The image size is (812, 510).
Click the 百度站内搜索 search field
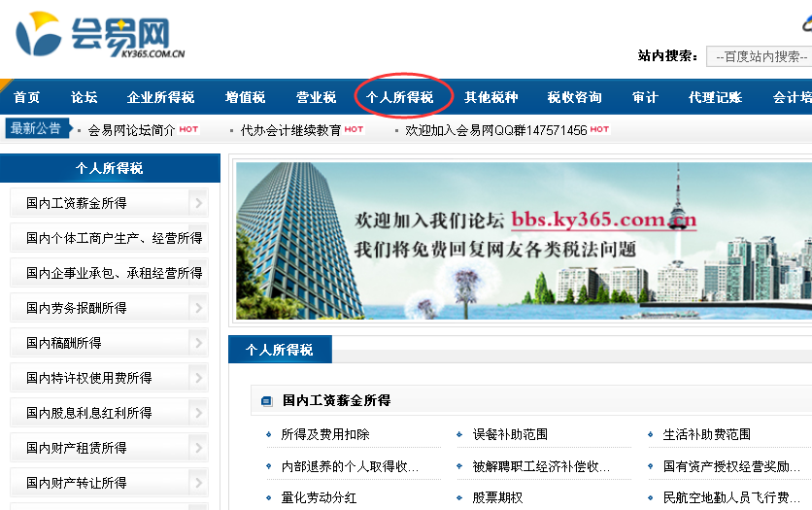(759, 56)
